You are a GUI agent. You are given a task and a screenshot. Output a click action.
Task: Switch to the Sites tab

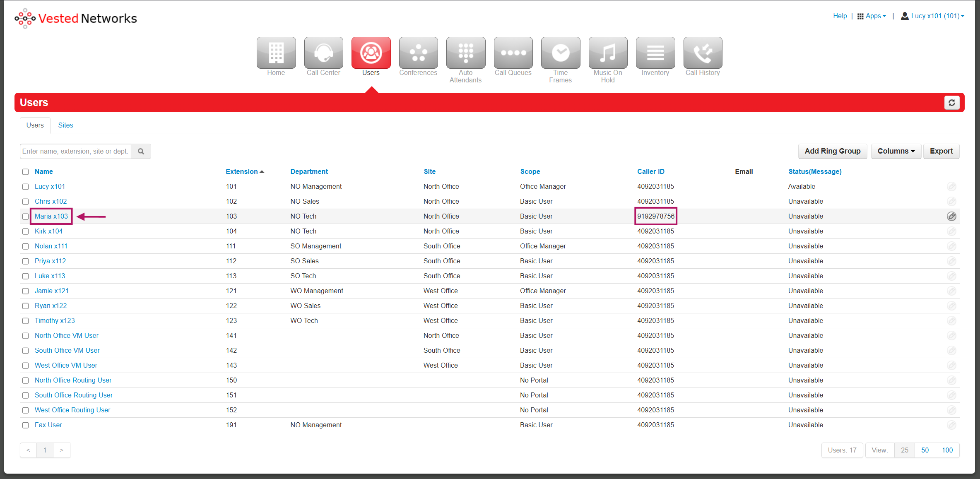(x=65, y=125)
